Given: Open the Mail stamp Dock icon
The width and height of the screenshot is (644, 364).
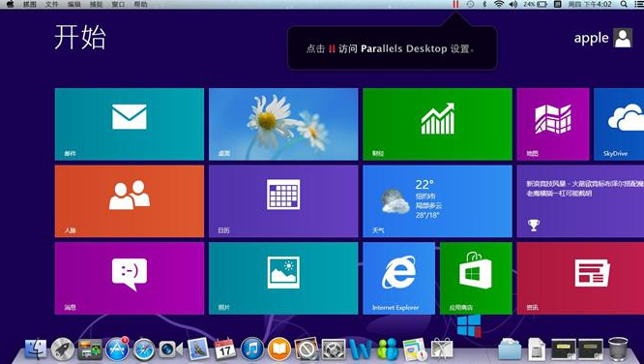Looking at the screenshot, I should pos(198,349).
